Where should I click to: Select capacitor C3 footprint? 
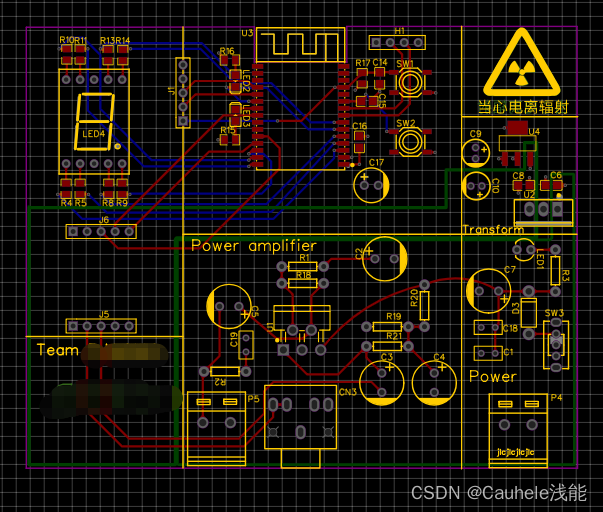click(382, 383)
